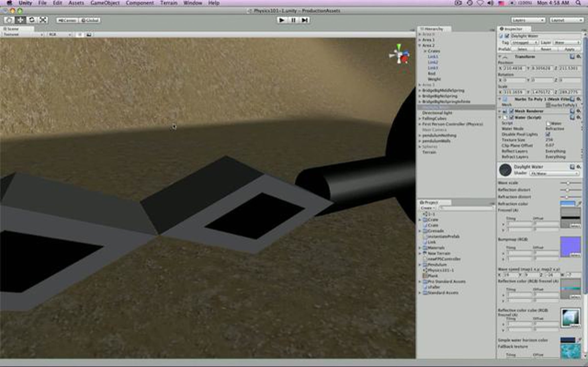Select the Move tool in the toolbar
Viewport: 588px width, 367px height.
[20, 20]
